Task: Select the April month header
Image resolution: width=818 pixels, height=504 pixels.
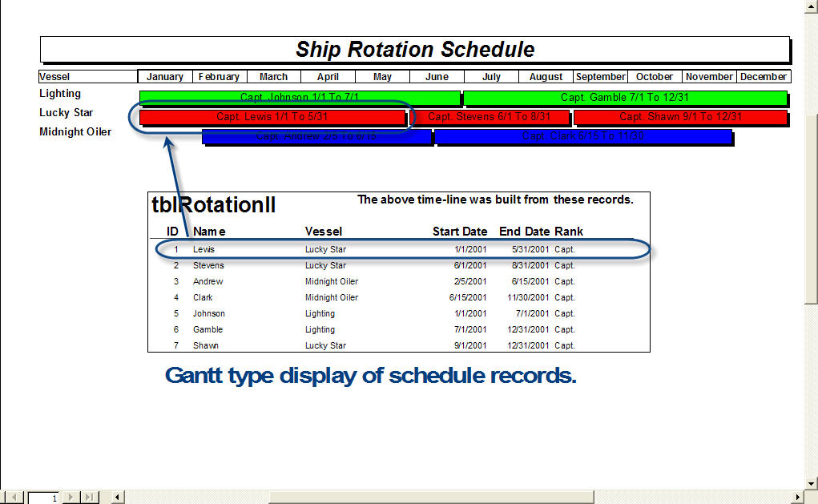Action: [328, 77]
